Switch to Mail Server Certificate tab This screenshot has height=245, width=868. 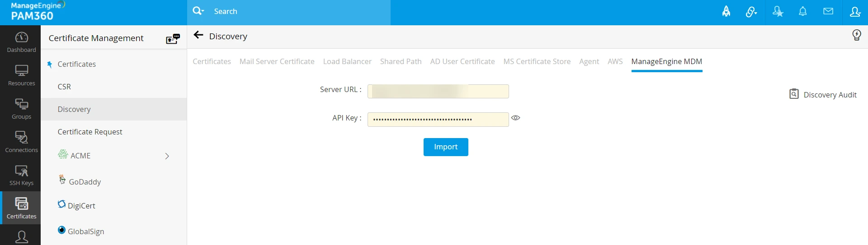point(277,61)
